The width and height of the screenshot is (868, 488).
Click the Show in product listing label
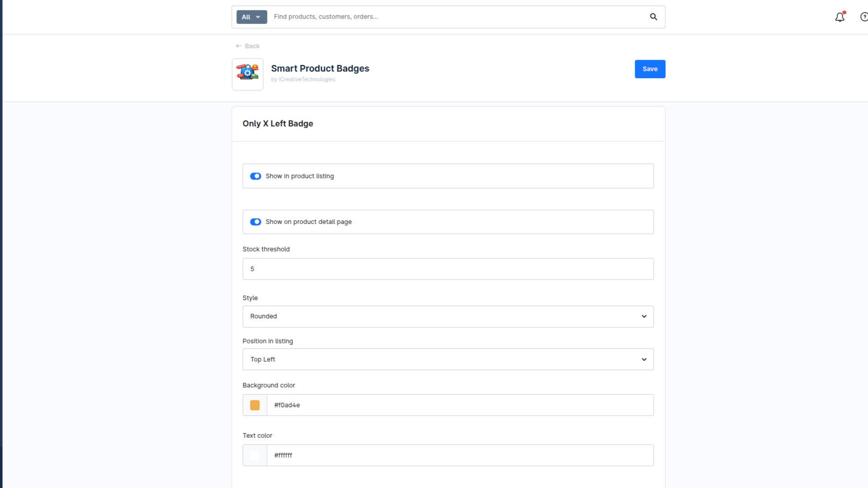click(300, 176)
